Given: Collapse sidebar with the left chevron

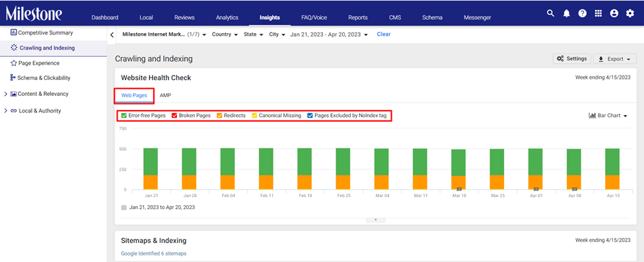Looking at the screenshot, I should click(112, 35).
